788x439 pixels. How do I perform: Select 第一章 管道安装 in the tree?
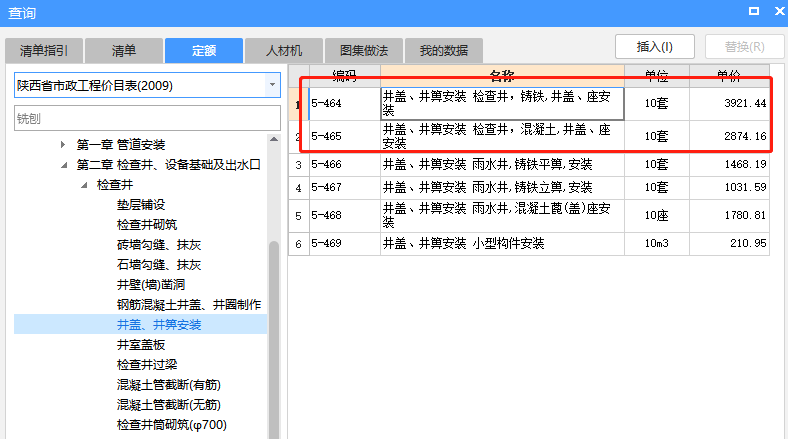[x=121, y=145]
